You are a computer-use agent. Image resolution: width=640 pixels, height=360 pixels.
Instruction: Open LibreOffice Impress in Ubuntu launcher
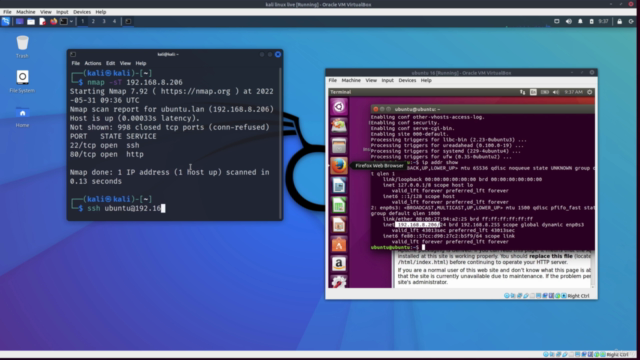tap(339, 224)
